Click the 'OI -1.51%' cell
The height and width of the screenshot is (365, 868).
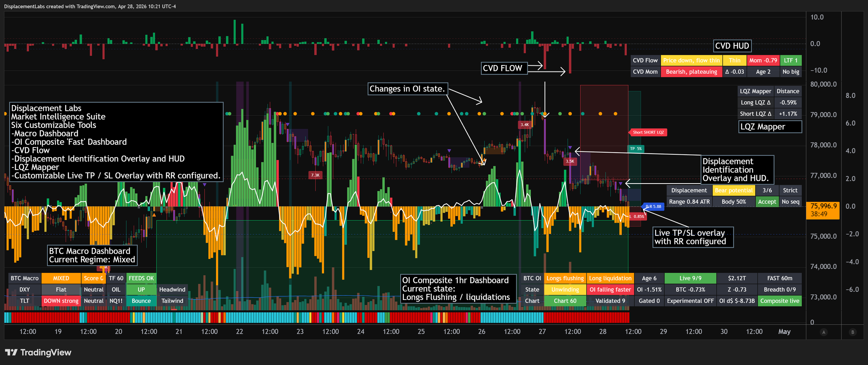[x=649, y=290]
